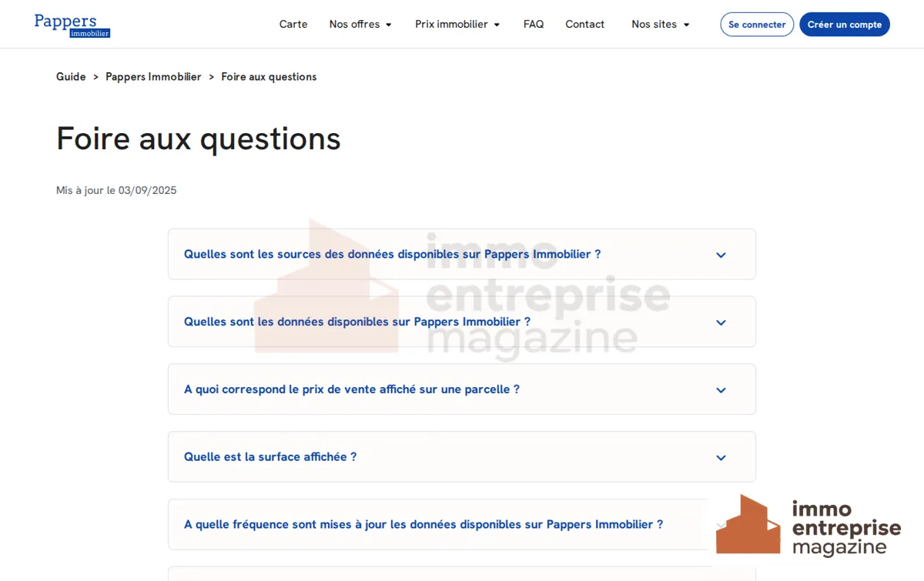Expand the Nos sites dropdown
Screen dimensions: 924x581
point(661,25)
